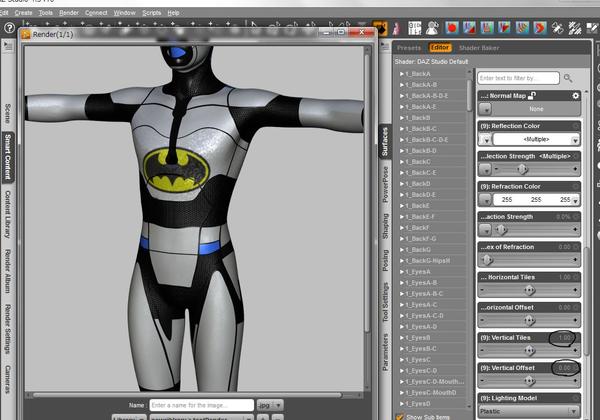Viewport: 600px width, 420px height.
Task: Click the surface list vertical scrollbar
Action: (x=470, y=96)
